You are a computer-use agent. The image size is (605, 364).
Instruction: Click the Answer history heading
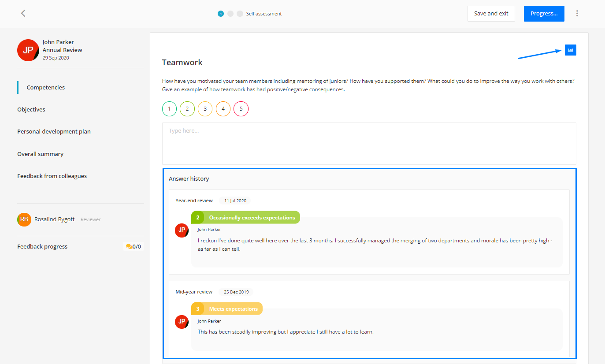[189, 178]
